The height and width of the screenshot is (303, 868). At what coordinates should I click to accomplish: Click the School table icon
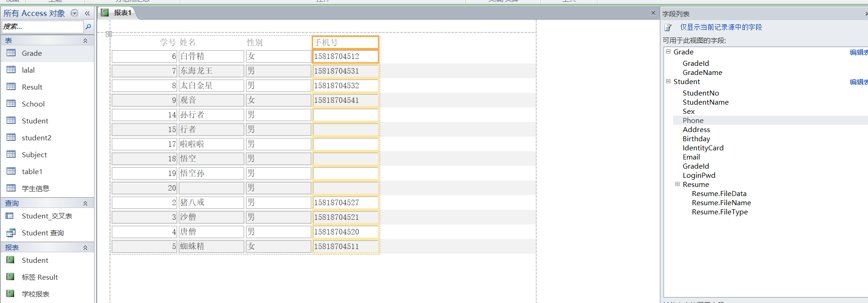[11, 104]
